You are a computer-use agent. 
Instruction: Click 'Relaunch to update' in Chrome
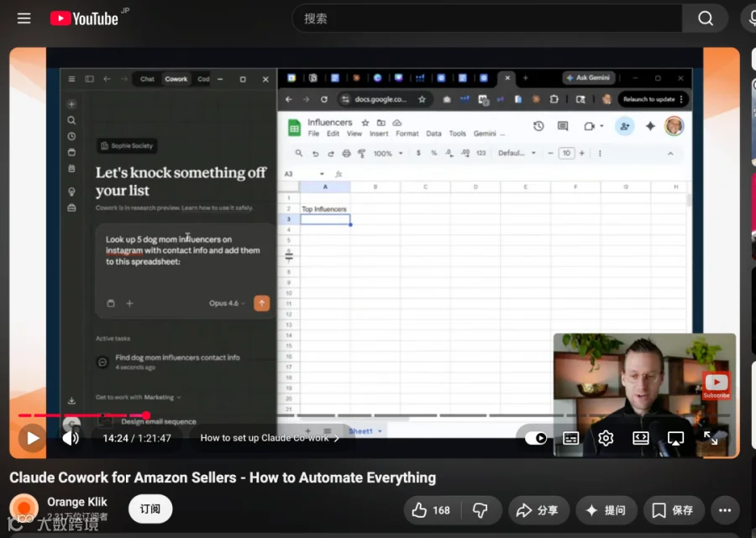tap(653, 99)
